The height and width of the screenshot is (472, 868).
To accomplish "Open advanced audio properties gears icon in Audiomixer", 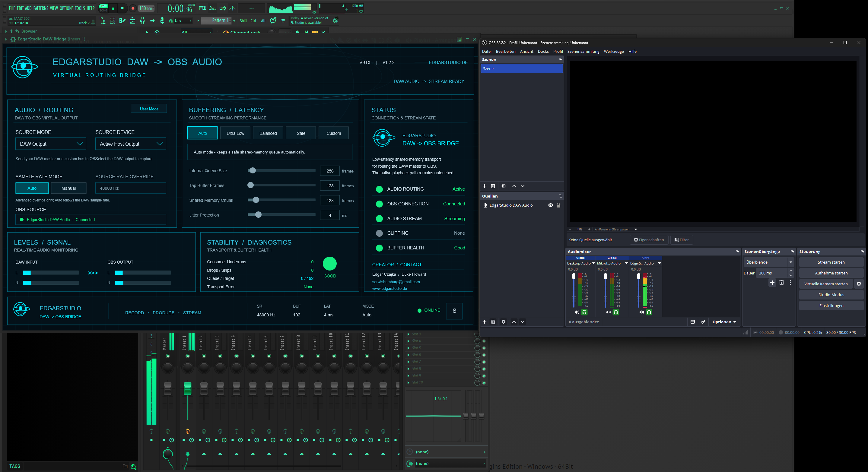I will click(x=703, y=322).
